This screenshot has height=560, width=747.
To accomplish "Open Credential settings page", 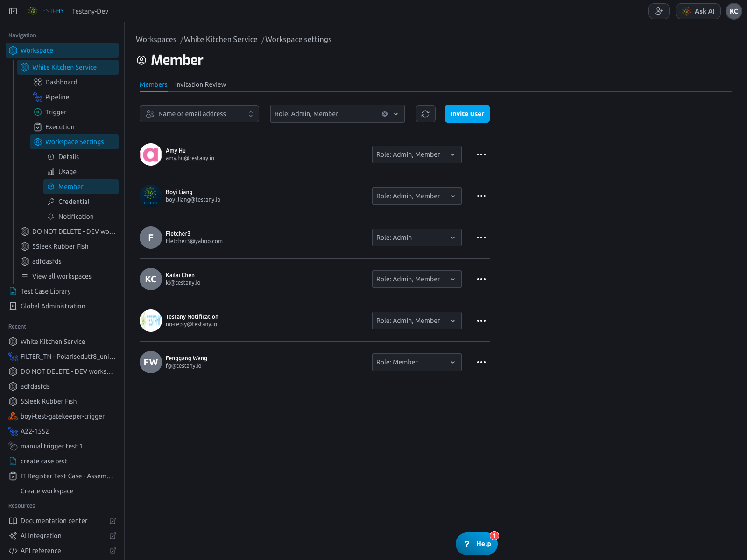I will pyautogui.click(x=81, y=202).
